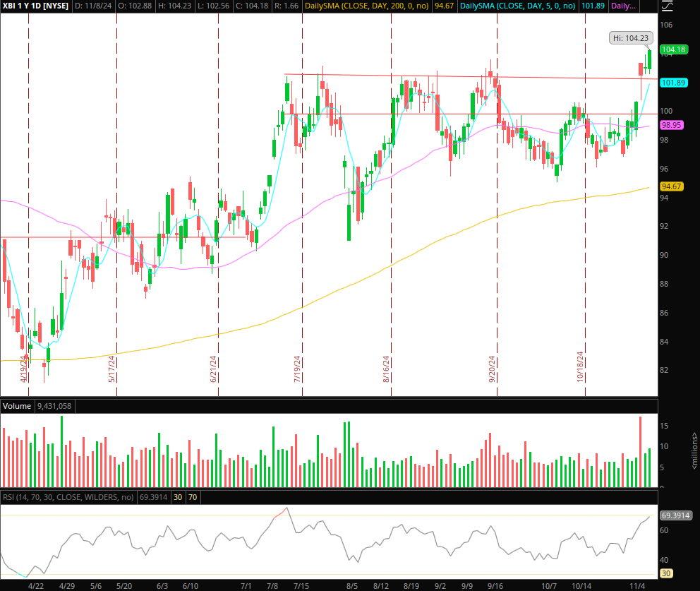Click the 92 label on price axis
This screenshot has width=700, height=591.
coord(664,226)
